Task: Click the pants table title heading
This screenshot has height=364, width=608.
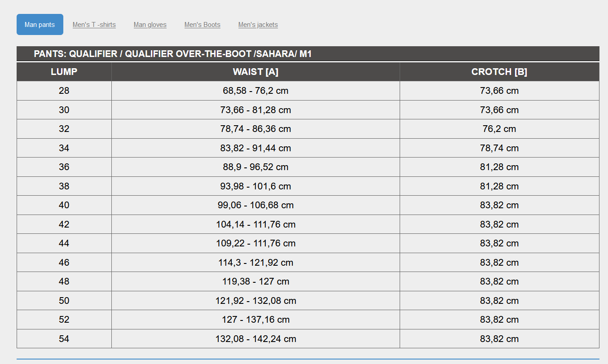Action: coord(172,54)
